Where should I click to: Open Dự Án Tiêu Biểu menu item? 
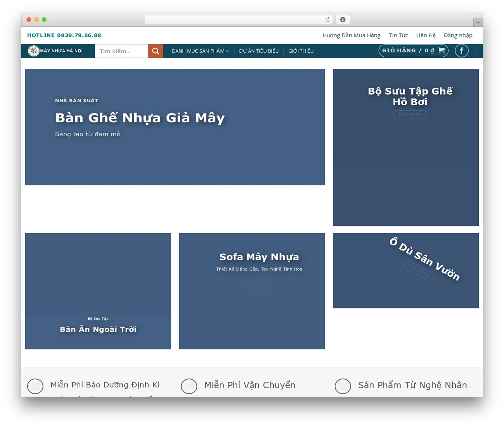click(259, 51)
